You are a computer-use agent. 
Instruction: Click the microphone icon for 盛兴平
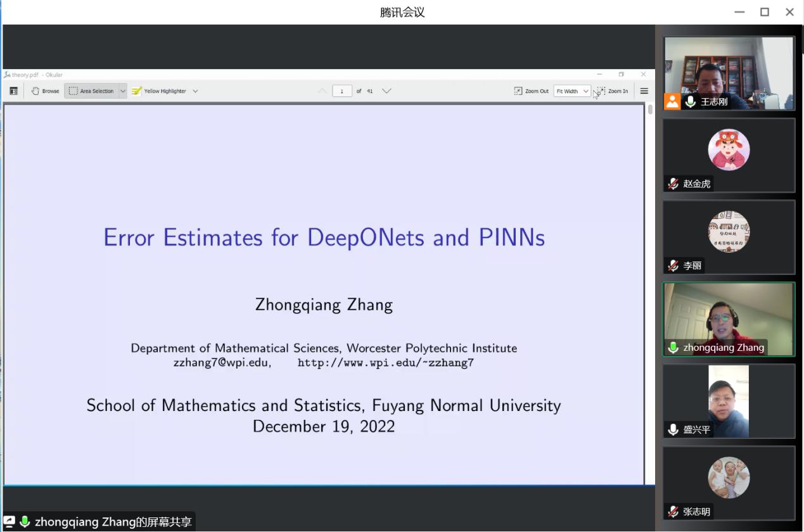click(x=673, y=429)
